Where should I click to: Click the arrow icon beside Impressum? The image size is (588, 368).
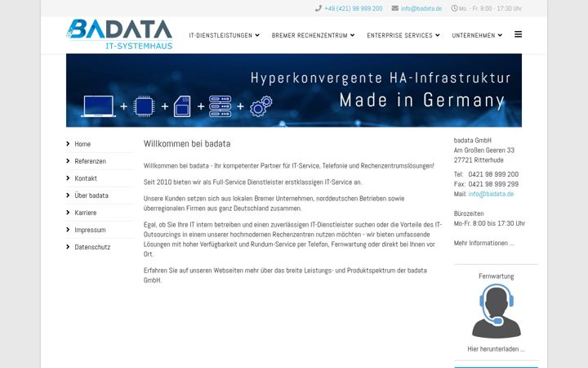click(68, 230)
